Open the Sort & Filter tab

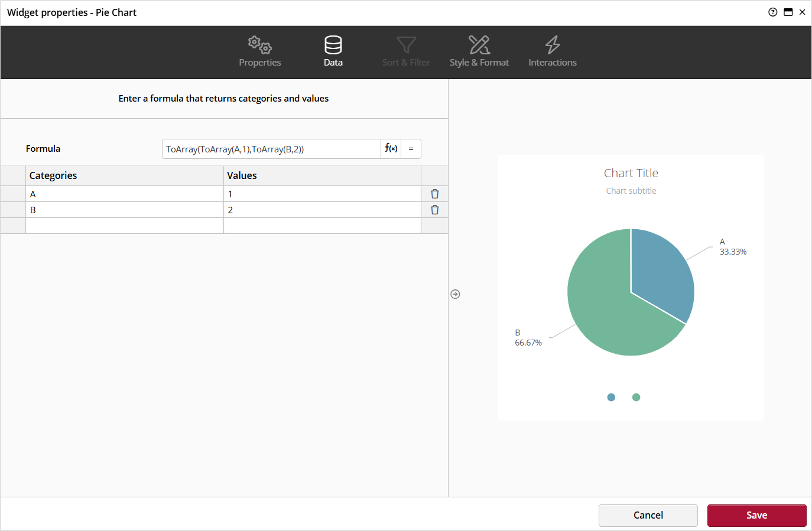(x=406, y=52)
